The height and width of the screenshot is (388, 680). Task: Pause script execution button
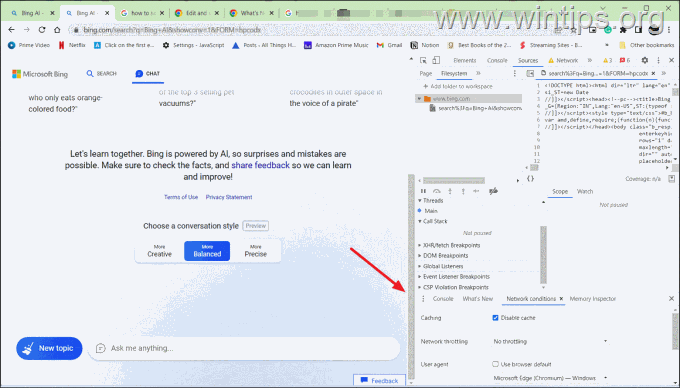point(424,191)
